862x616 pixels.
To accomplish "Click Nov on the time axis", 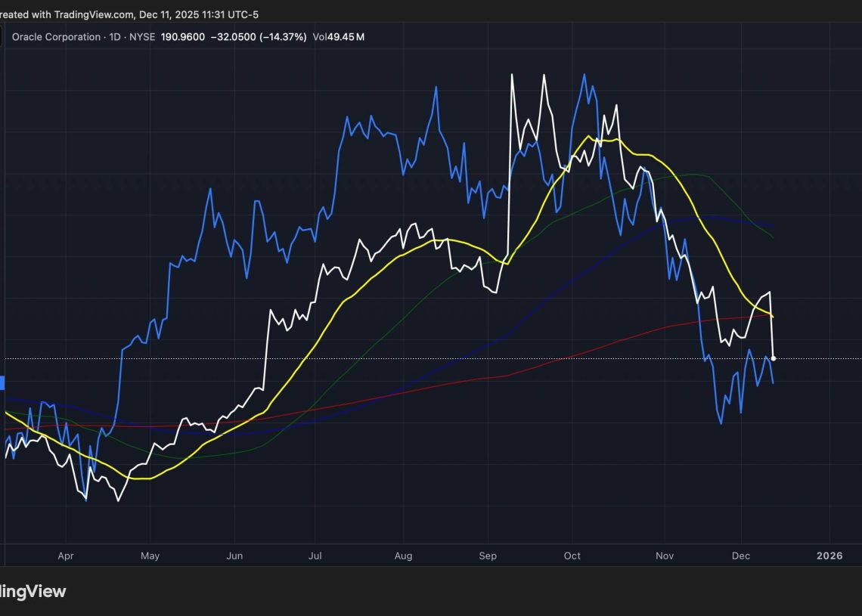I will pyautogui.click(x=665, y=556).
